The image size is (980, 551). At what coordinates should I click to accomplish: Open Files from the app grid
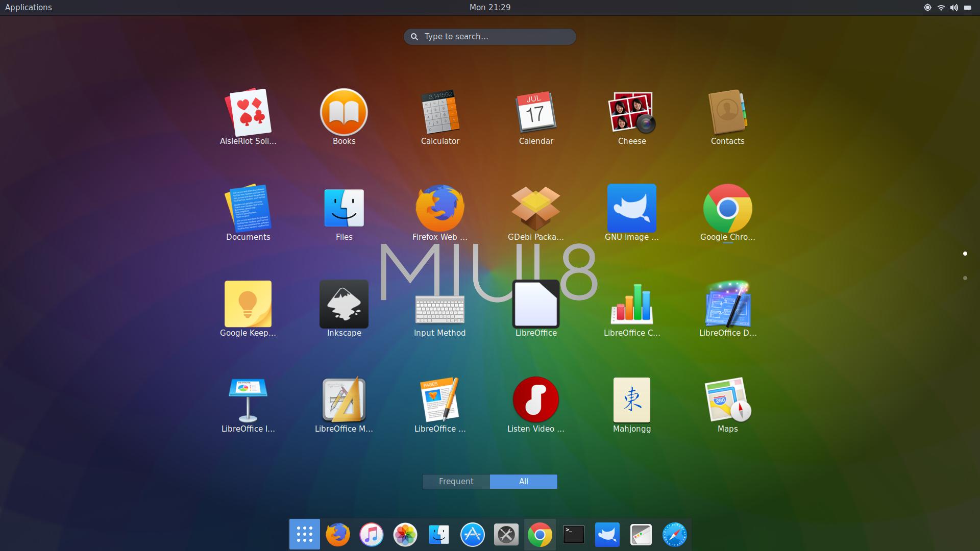[344, 209]
